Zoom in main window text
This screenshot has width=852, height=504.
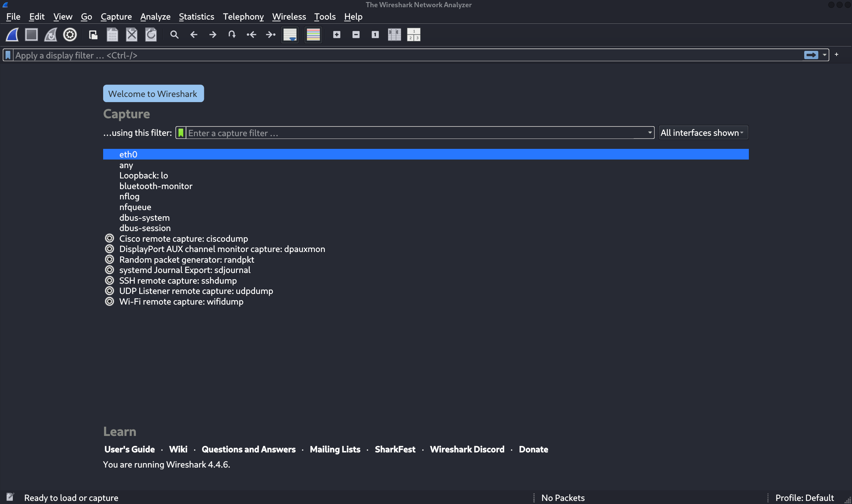[x=337, y=35]
